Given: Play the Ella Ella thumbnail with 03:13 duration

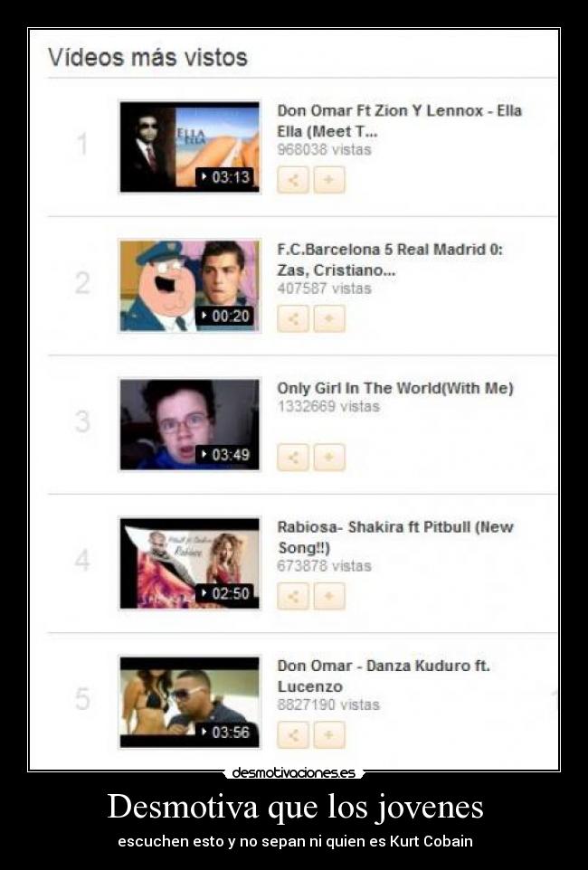Looking at the screenshot, I should click(x=190, y=147).
